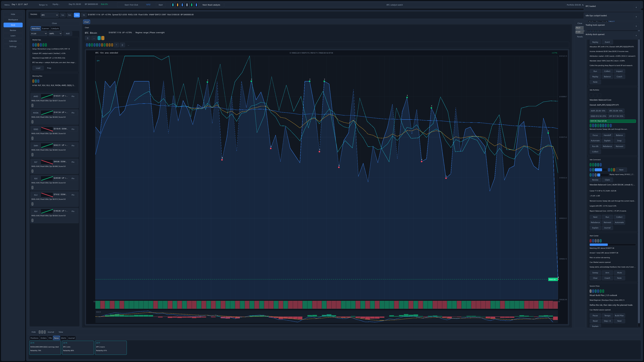Pin the NVDA watchlist row
The height and width of the screenshot is (362, 644).
tap(73, 113)
